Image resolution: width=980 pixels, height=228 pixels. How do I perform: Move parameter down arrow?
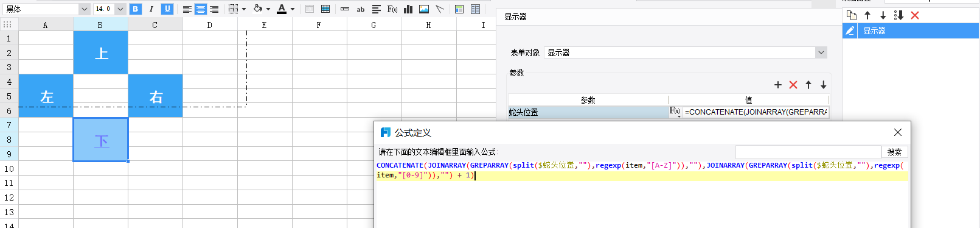(823, 85)
